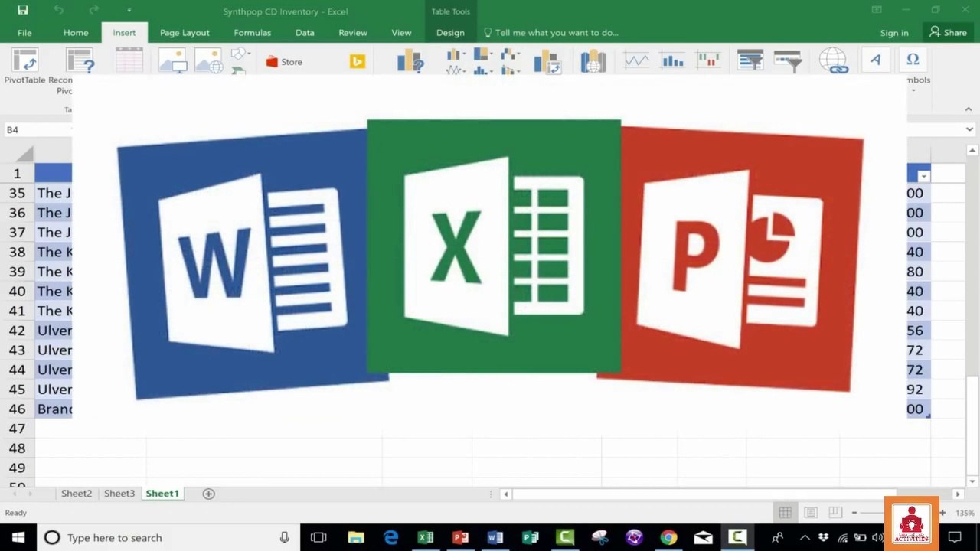Click the Tell me what you want to do box
The width and height of the screenshot is (980, 551).
pyautogui.click(x=551, y=33)
